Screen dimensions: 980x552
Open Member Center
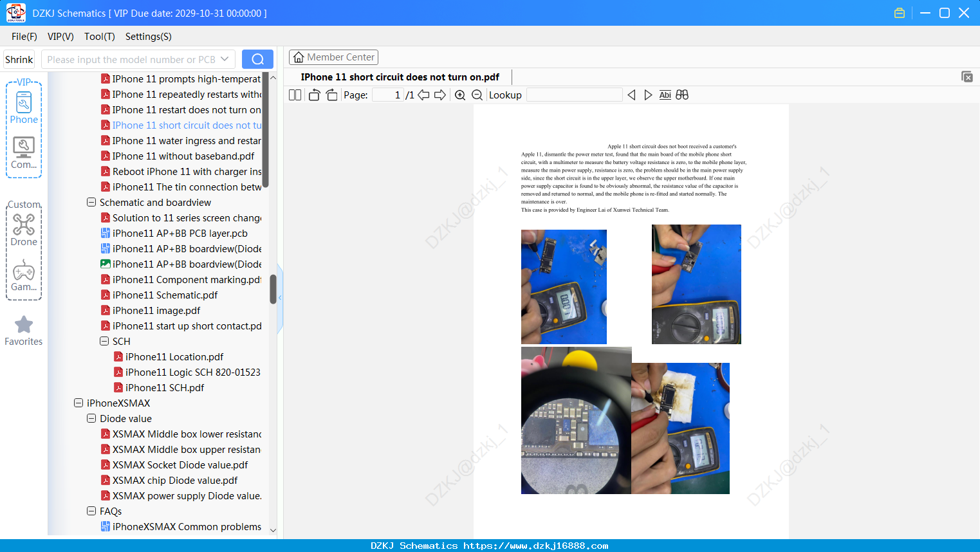334,57
